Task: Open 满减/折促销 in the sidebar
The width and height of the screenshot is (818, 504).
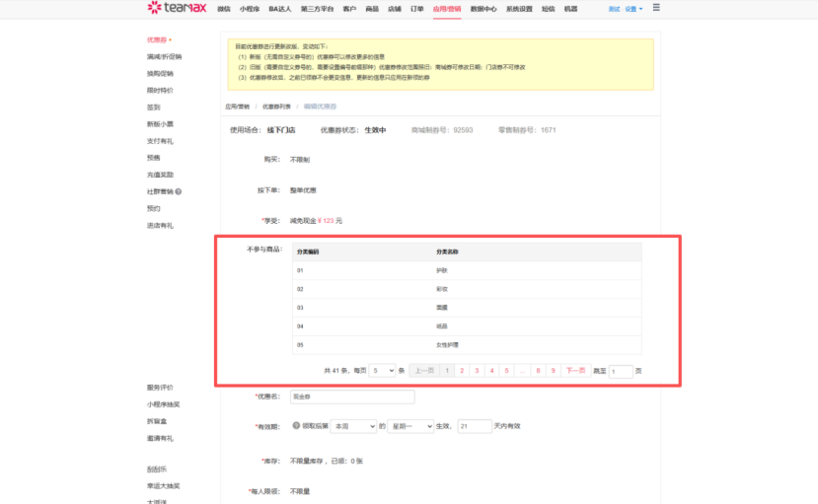Action: [x=165, y=56]
